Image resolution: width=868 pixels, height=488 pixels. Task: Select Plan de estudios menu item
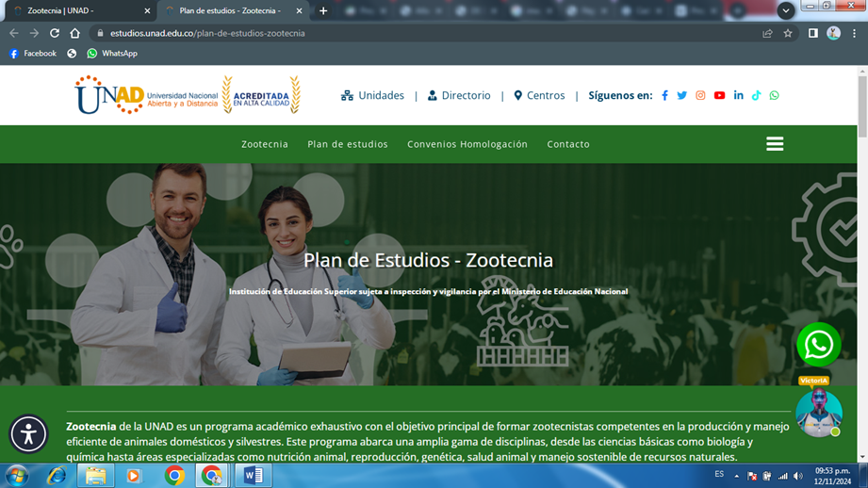[347, 144]
